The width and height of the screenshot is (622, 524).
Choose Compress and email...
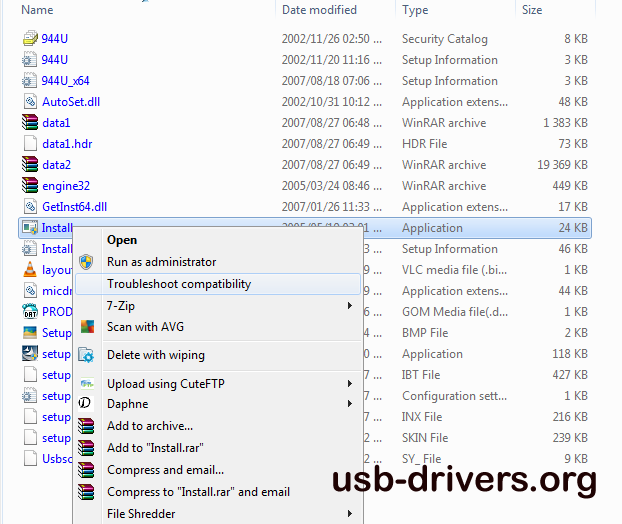[165, 470]
